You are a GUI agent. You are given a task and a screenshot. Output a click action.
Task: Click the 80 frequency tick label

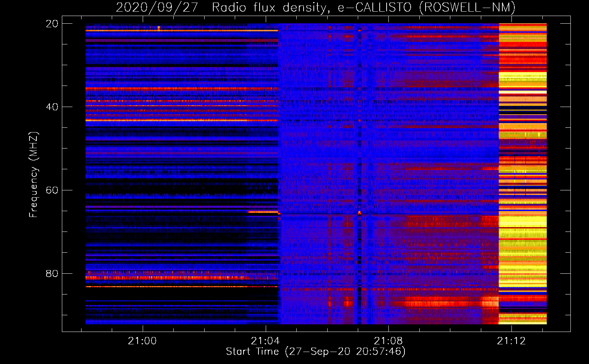52,273
